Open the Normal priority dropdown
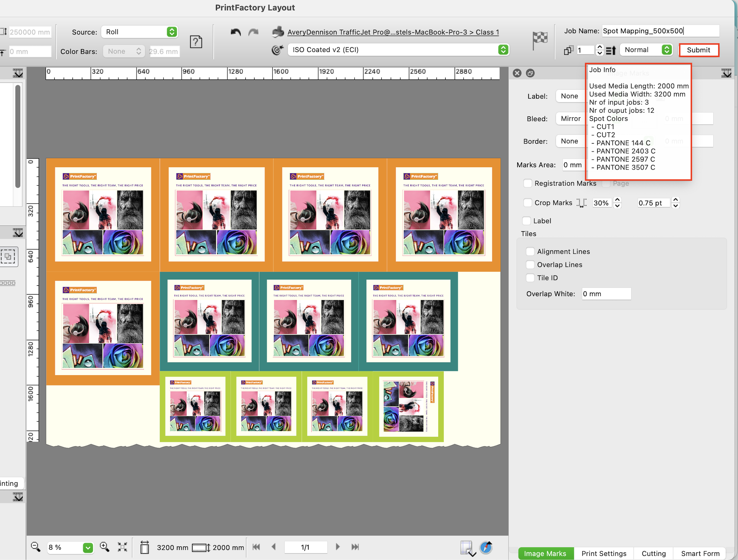 [646, 50]
